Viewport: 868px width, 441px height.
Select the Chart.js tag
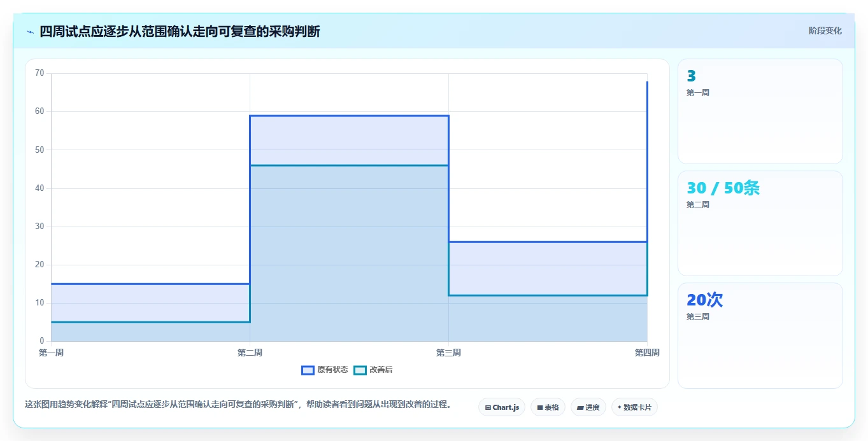[x=502, y=407]
